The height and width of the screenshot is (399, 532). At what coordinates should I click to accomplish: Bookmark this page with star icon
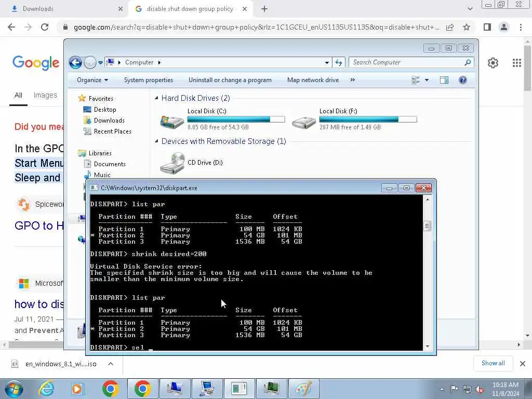point(467,27)
